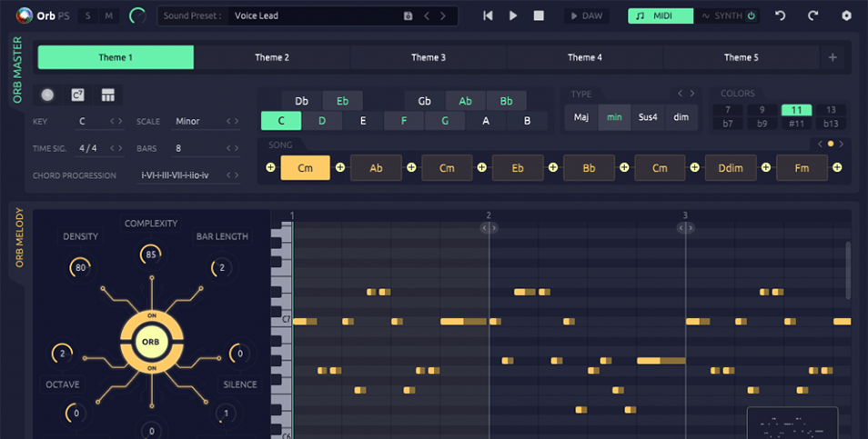Viewport: 868px width, 439px height.
Task: Select dim chord type
Action: tap(681, 117)
